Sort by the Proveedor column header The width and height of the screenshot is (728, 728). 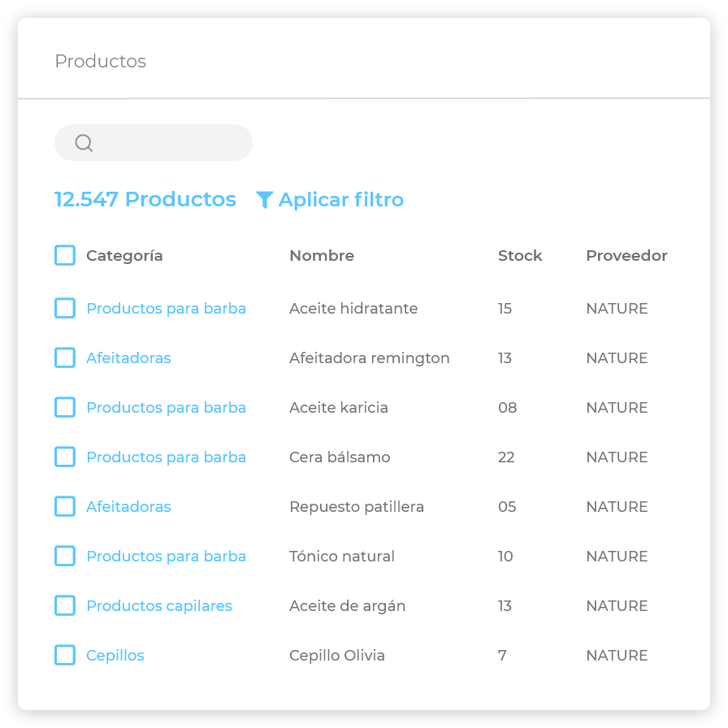[626, 256]
